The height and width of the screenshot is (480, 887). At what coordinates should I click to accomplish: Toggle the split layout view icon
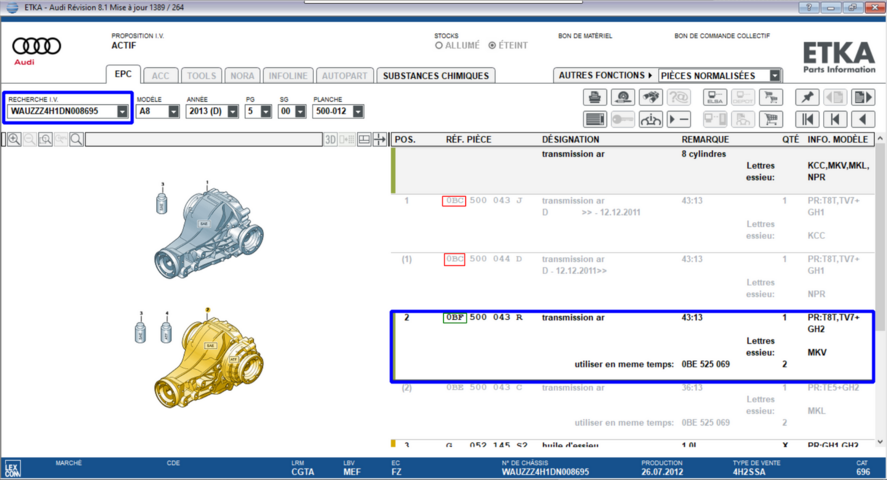click(x=364, y=139)
